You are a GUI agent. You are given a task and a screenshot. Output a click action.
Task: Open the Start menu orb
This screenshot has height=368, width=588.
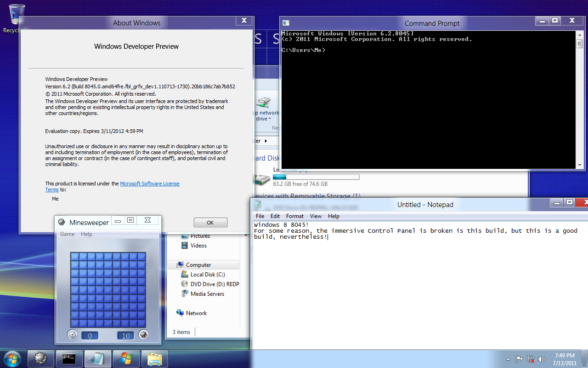pyautogui.click(x=12, y=358)
